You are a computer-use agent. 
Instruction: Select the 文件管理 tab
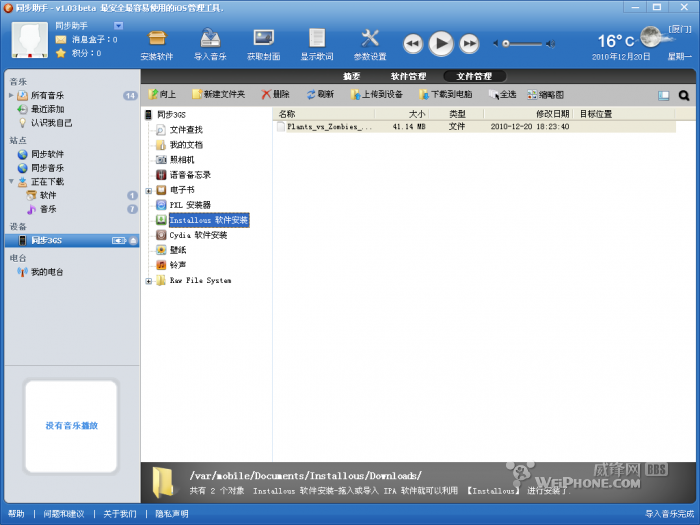pyautogui.click(x=474, y=76)
